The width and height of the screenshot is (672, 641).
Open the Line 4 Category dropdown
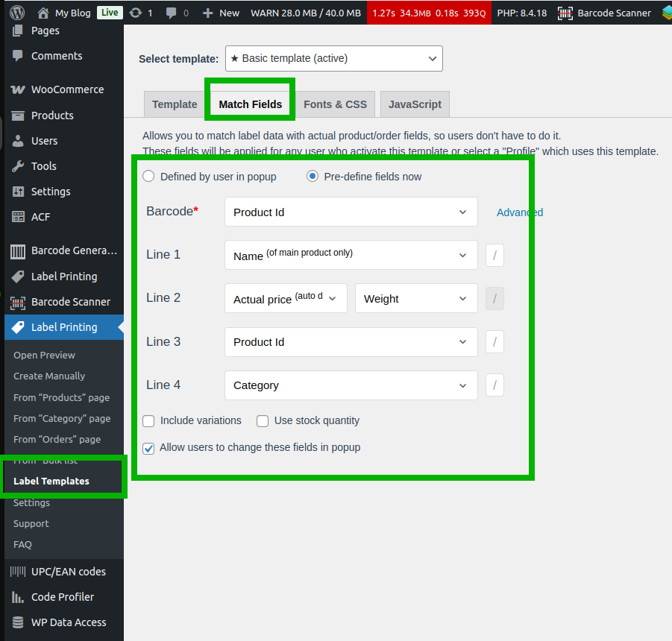351,385
